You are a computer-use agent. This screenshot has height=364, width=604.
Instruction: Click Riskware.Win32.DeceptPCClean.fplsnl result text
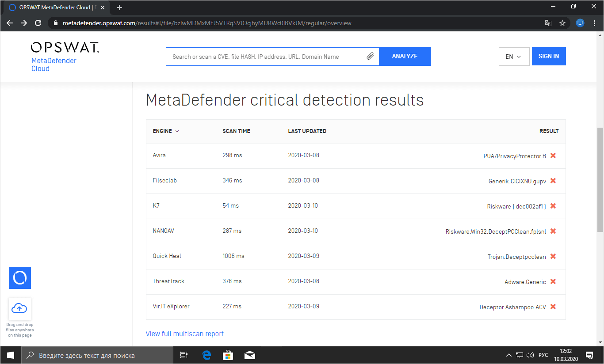(496, 231)
